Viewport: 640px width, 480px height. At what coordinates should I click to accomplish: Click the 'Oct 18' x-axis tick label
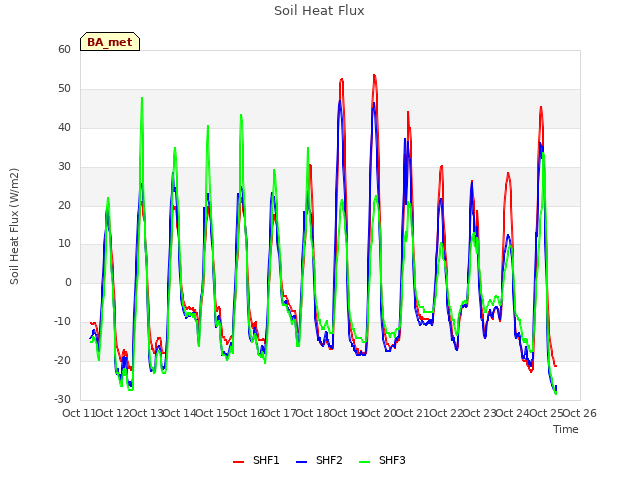[313, 413]
